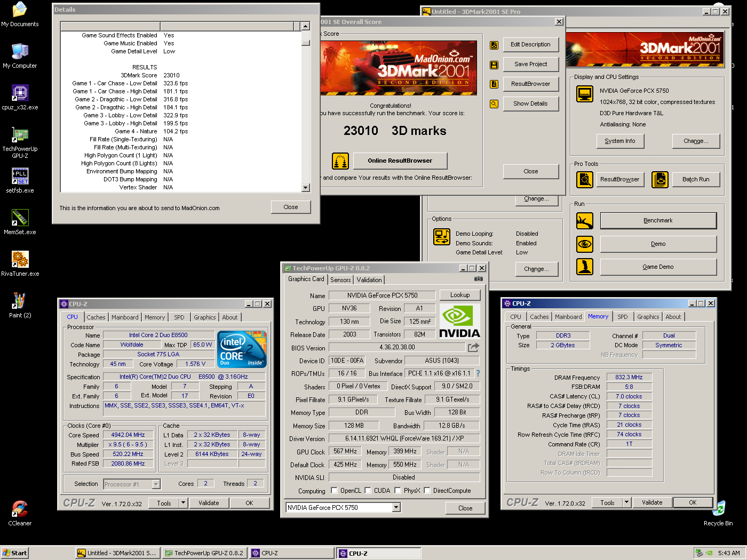Click the Edit Description icon in score dialog
747x560 pixels.
494,45
